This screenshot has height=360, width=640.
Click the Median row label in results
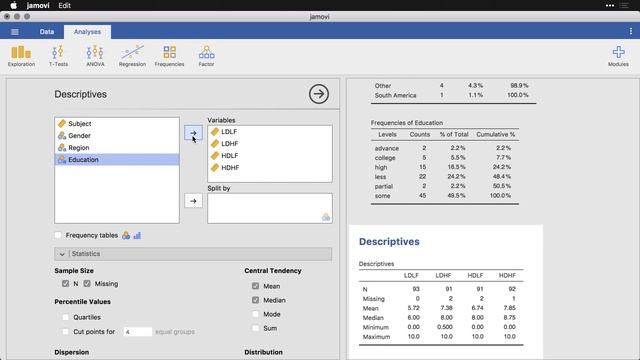[x=373, y=318]
